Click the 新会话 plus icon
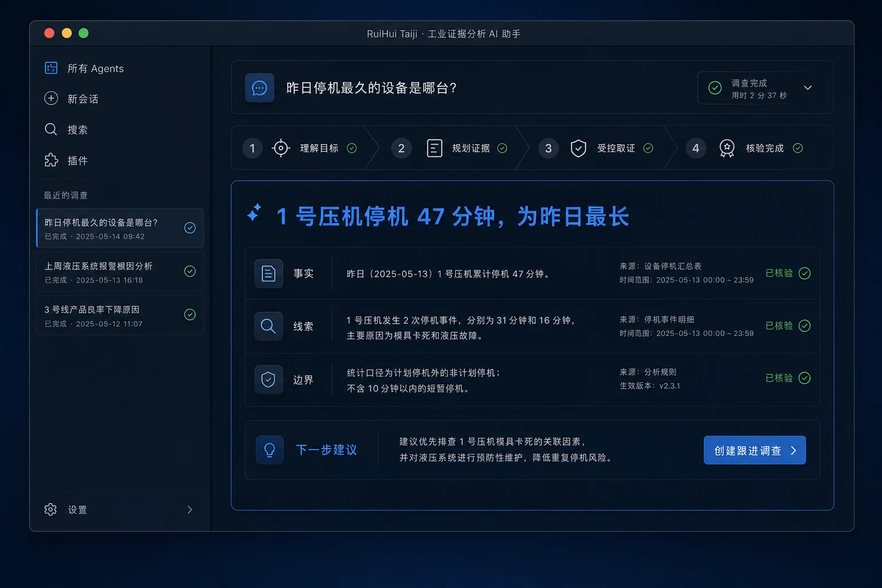 [51, 98]
